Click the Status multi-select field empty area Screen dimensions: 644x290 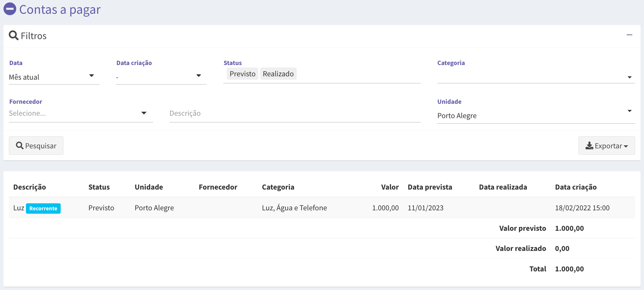(x=358, y=74)
